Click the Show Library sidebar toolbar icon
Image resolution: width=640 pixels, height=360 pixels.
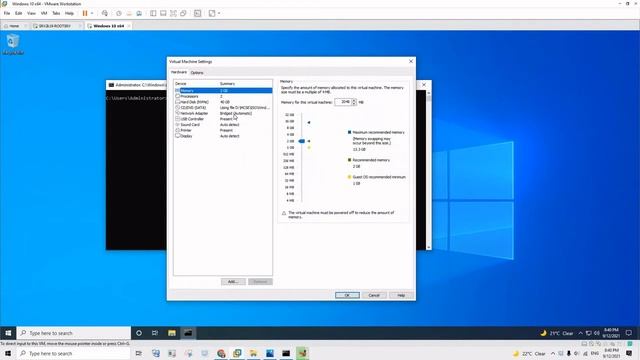[x=153, y=13]
